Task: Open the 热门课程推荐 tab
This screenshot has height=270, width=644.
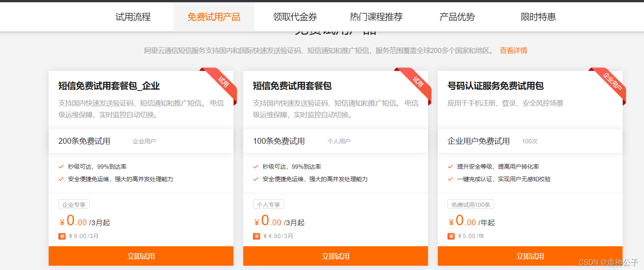Action: pos(376,17)
